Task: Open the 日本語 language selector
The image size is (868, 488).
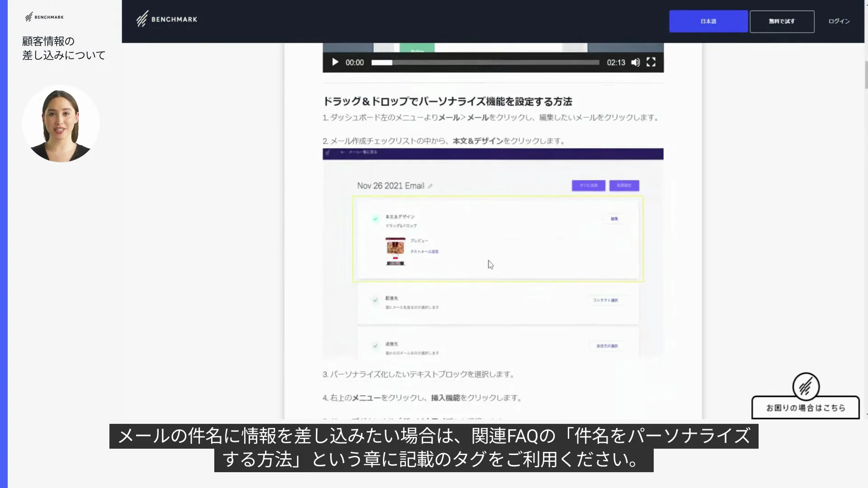Action: [x=708, y=21]
